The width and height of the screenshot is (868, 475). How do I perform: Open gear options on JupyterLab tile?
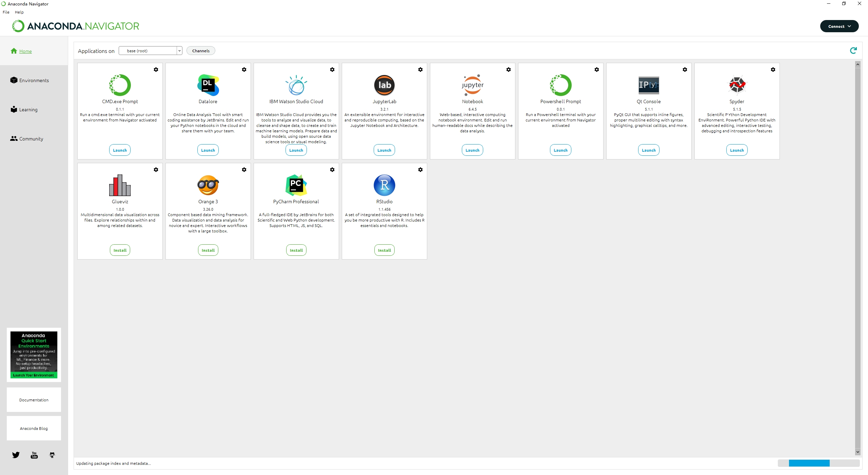coord(420,70)
